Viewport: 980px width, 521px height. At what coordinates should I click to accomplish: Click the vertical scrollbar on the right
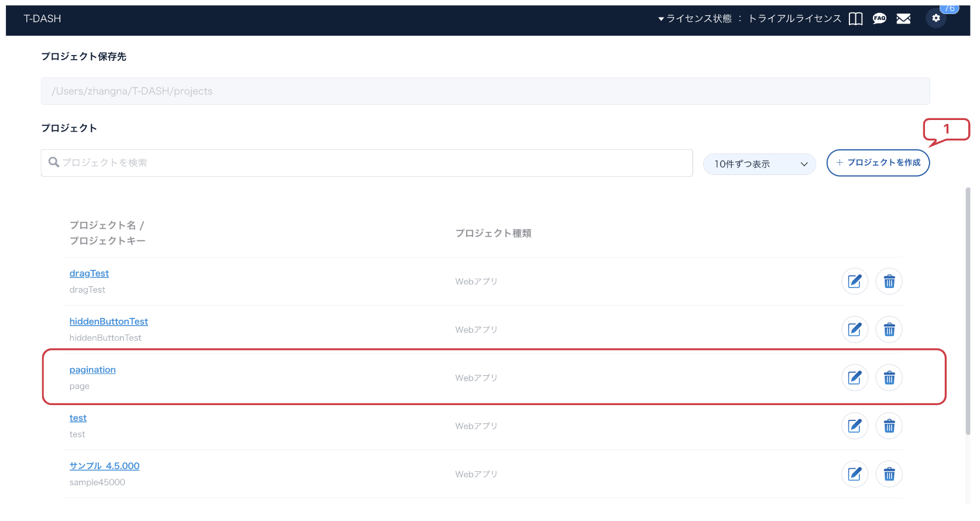point(968,310)
